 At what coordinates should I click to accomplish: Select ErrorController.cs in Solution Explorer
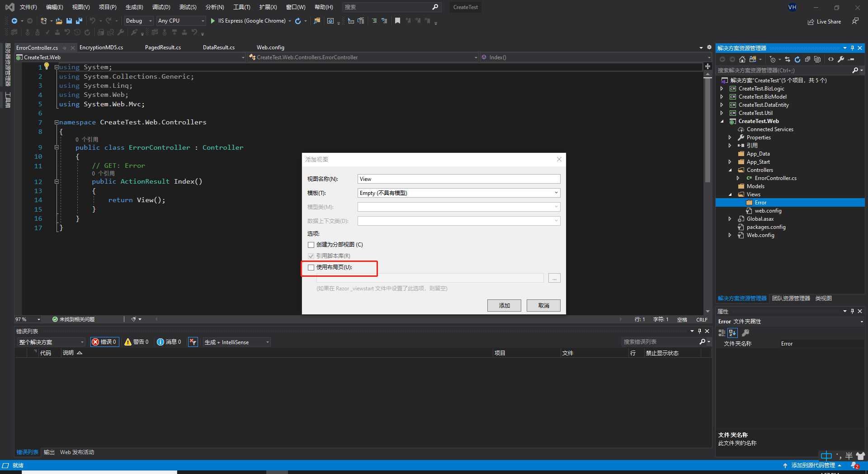(x=775, y=178)
